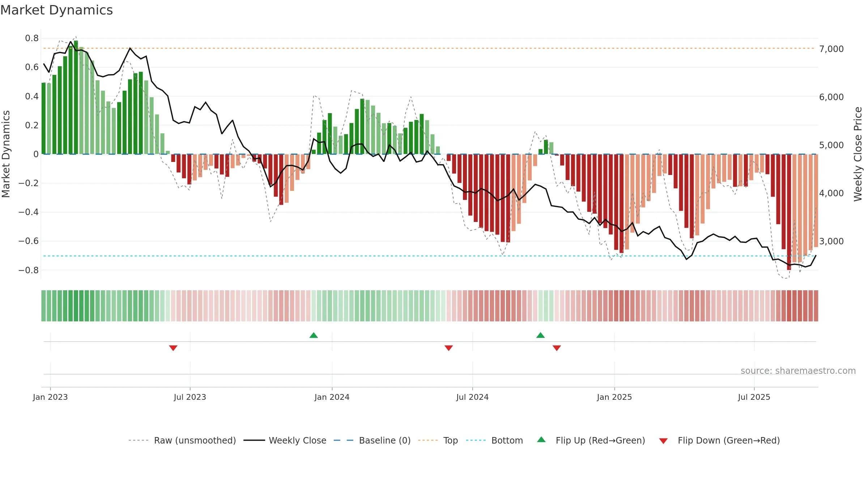Image resolution: width=868 pixels, height=488 pixels.
Task: Click the red Flip Down legend triangle icon
Action: coord(663,441)
